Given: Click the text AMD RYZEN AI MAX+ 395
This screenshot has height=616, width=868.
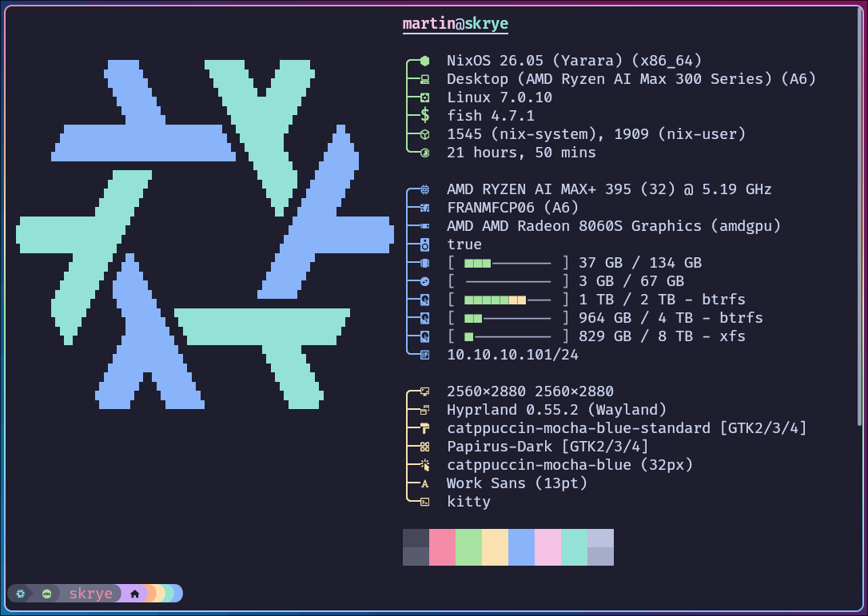Looking at the screenshot, I should click(540, 189).
